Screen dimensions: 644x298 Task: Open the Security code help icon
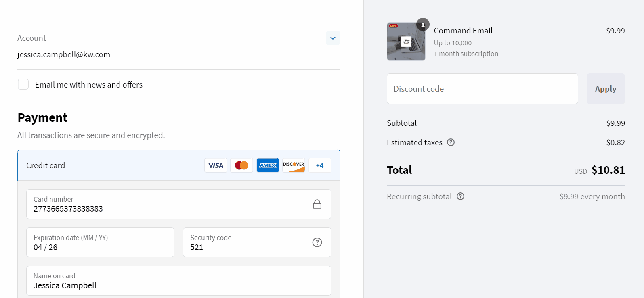317,242
